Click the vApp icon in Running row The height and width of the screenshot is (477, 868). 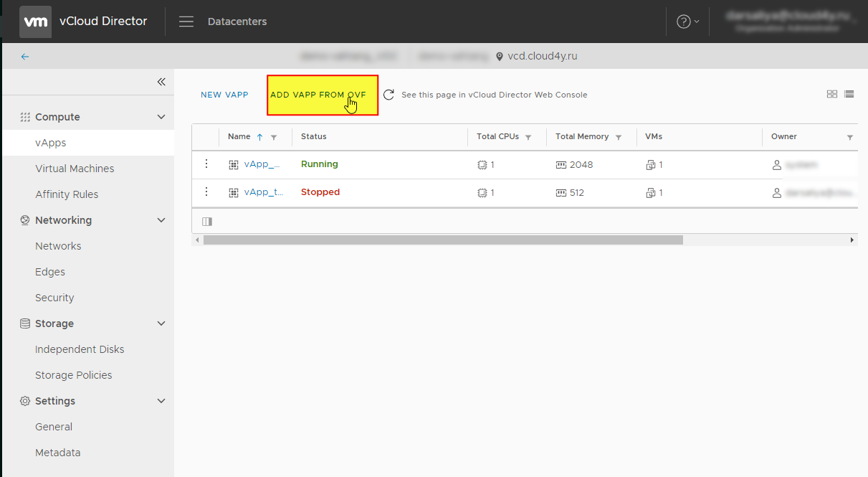[234, 165]
